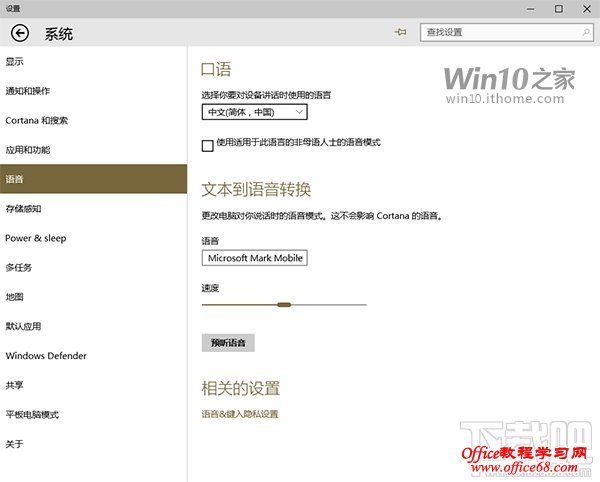Close the settings window
This screenshot has height=482, width=600.
coord(587,9)
